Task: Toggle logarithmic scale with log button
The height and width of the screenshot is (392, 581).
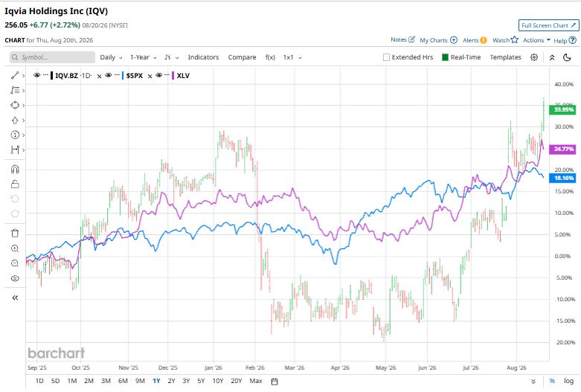Action: point(569,381)
